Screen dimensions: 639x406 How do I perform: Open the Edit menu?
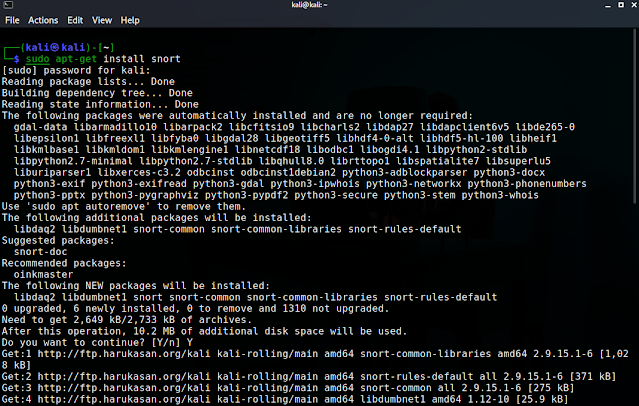(x=75, y=20)
